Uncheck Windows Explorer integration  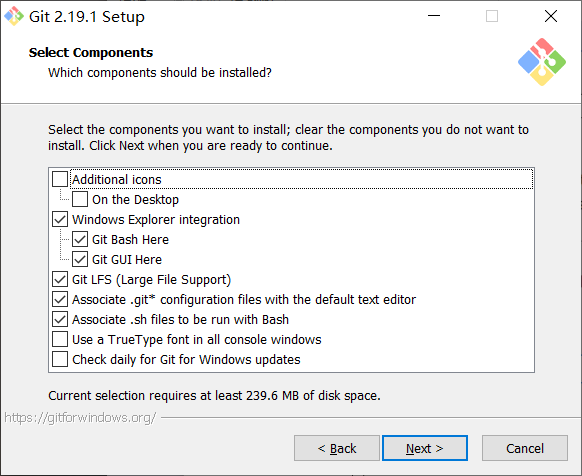tap(60, 219)
